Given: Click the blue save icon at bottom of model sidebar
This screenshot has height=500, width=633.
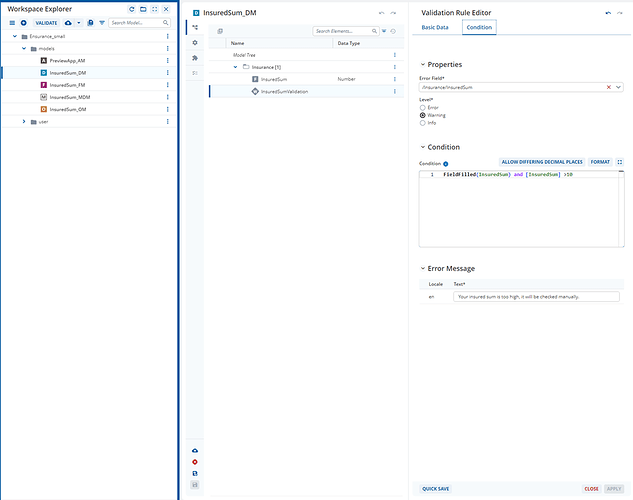Looking at the screenshot, I should (x=195, y=473).
